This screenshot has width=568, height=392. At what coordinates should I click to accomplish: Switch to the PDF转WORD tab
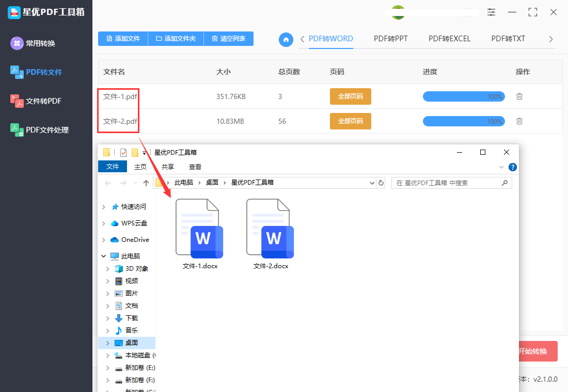(x=330, y=39)
